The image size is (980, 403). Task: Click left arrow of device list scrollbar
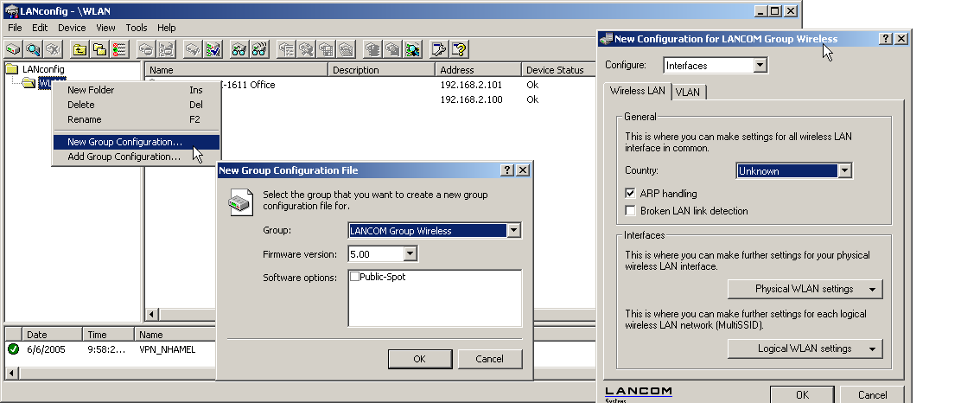[152, 314]
